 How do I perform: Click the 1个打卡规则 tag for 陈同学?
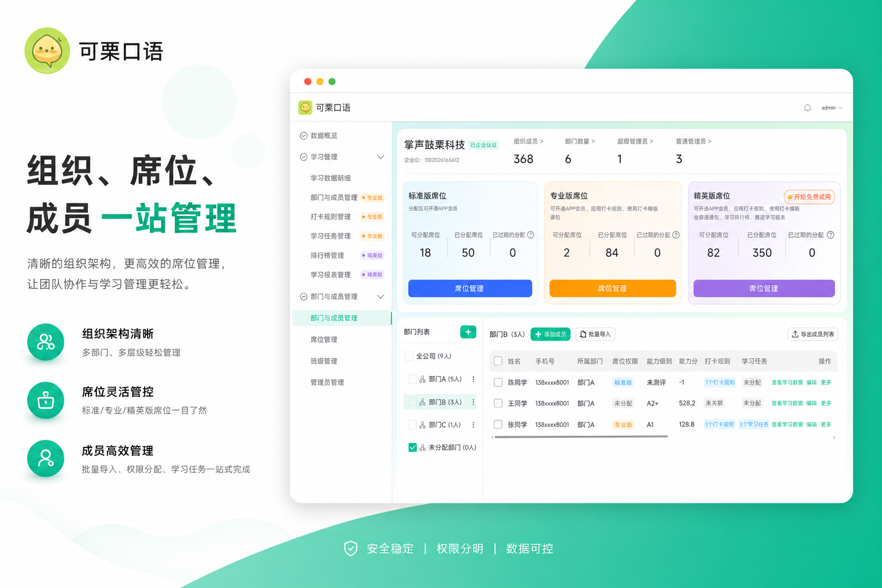pos(719,382)
